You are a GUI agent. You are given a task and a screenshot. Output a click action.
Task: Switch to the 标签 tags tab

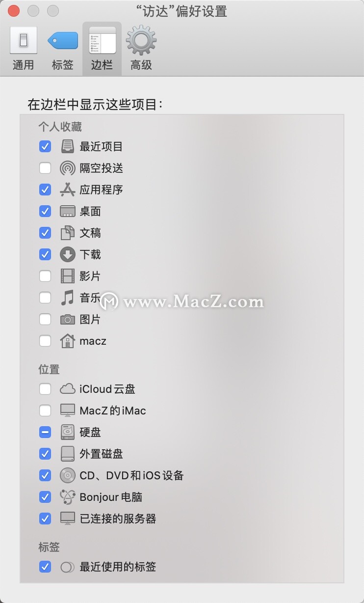62,49
